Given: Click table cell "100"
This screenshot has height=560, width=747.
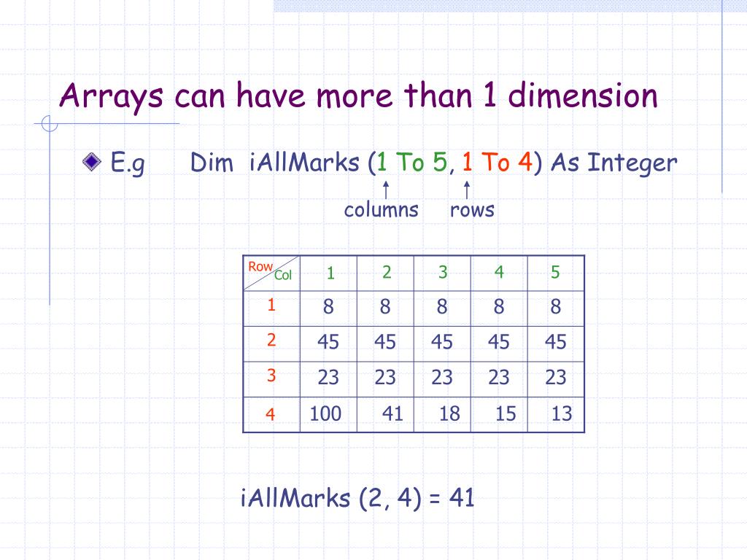Looking at the screenshot, I should (x=325, y=413).
